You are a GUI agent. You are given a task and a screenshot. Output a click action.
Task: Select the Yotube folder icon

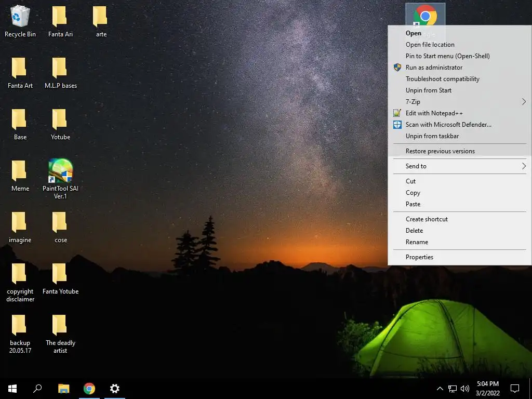60,124
